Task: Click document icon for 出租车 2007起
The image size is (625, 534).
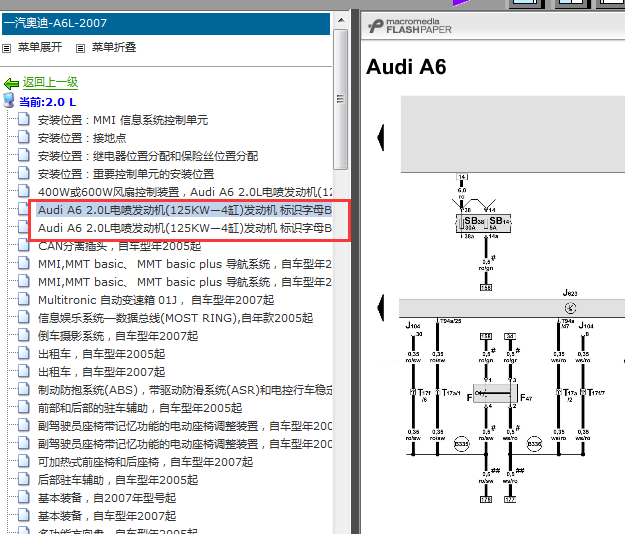Action: click(x=24, y=371)
